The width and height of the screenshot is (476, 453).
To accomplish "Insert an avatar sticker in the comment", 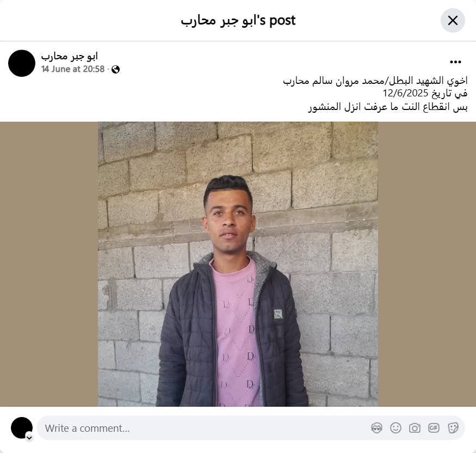I will tap(376, 428).
